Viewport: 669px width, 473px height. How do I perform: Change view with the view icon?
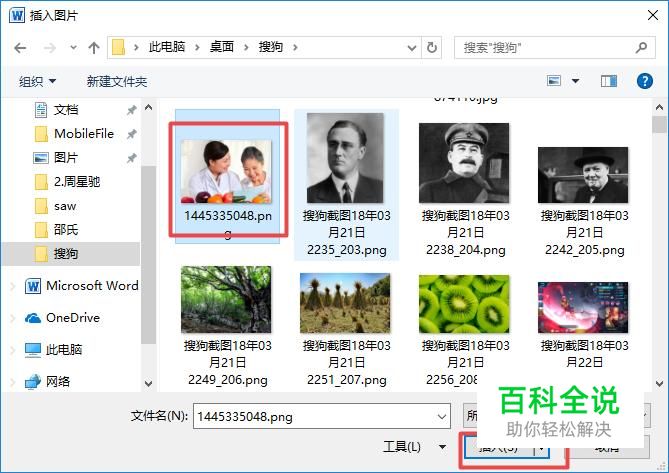coord(554,81)
